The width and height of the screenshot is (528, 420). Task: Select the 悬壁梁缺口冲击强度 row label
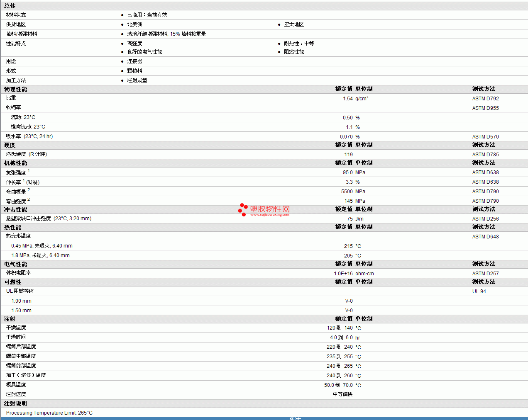(x=49, y=218)
